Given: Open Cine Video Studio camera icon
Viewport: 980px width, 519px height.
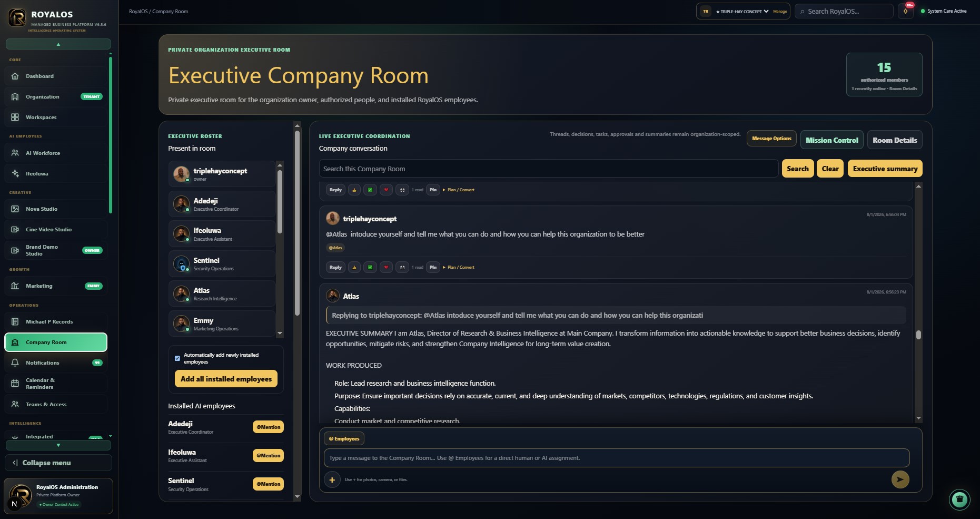Looking at the screenshot, I should click(x=15, y=229).
